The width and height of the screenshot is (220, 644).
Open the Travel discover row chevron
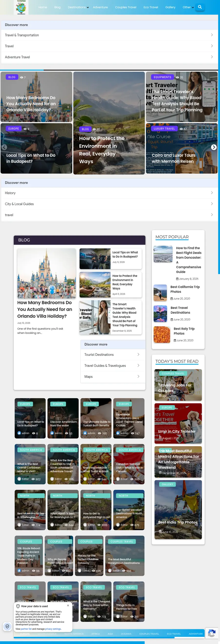tap(212, 46)
